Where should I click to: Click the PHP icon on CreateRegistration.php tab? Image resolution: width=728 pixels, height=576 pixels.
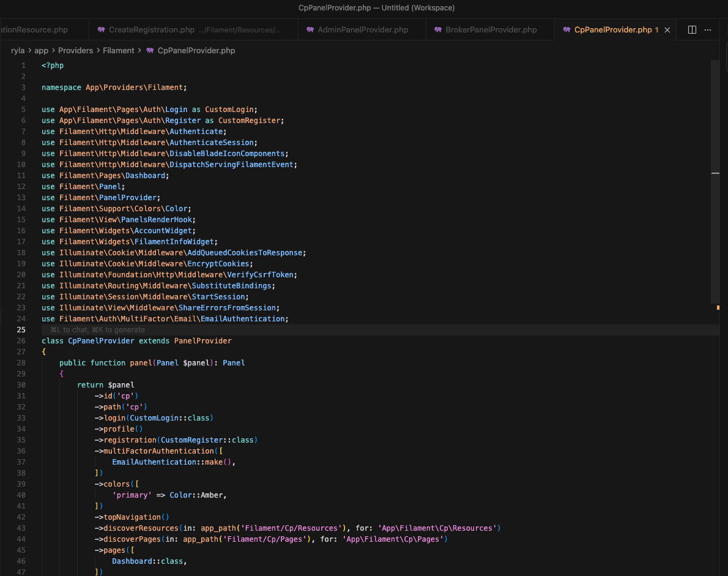[x=101, y=30]
